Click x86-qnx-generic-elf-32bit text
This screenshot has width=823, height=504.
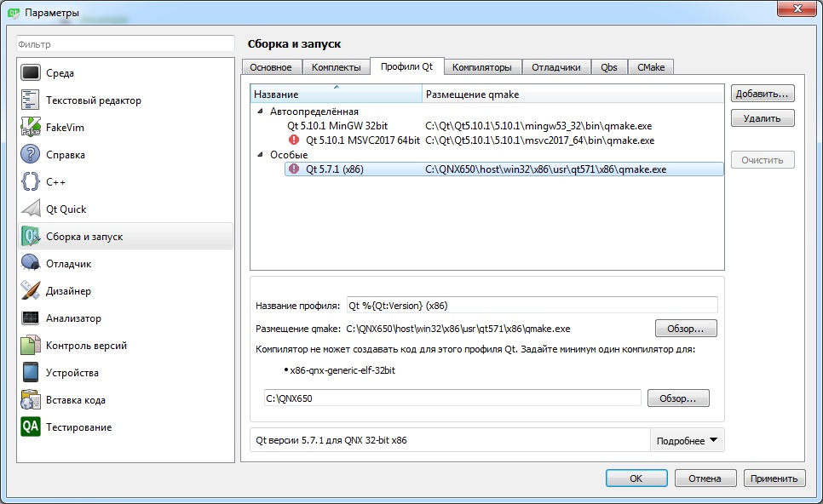coord(342,370)
